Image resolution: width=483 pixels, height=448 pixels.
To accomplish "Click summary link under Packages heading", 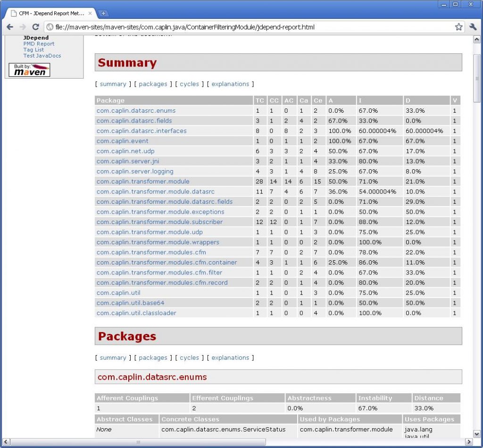I will (113, 358).
